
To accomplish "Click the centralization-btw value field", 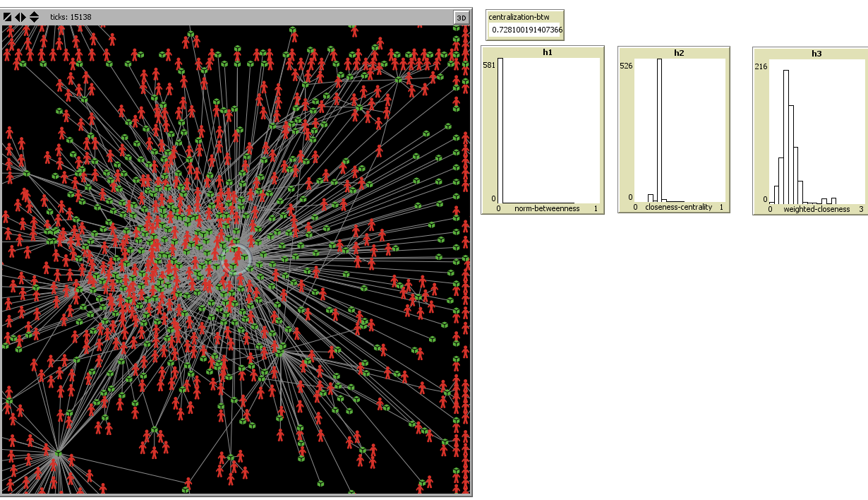I will click(526, 30).
